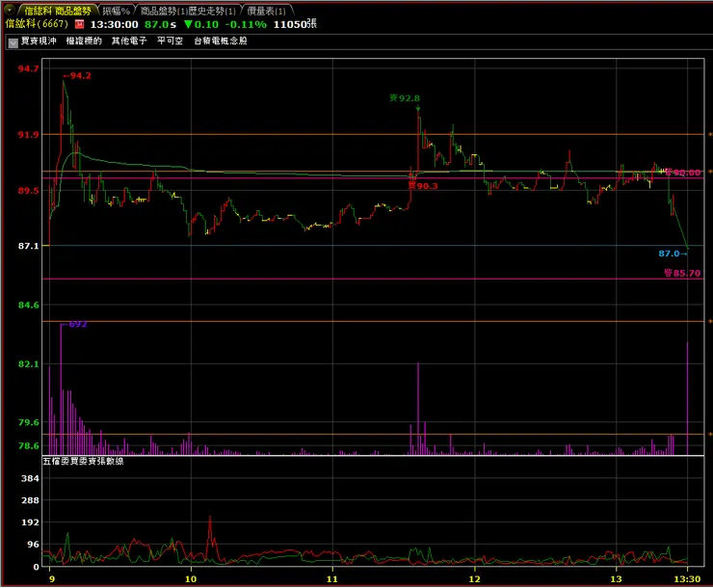This screenshot has height=588, width=713.
Task: Select the 信紘科 商品盤勢 tab
Action: pyautogui.click(x=57, y=11)
